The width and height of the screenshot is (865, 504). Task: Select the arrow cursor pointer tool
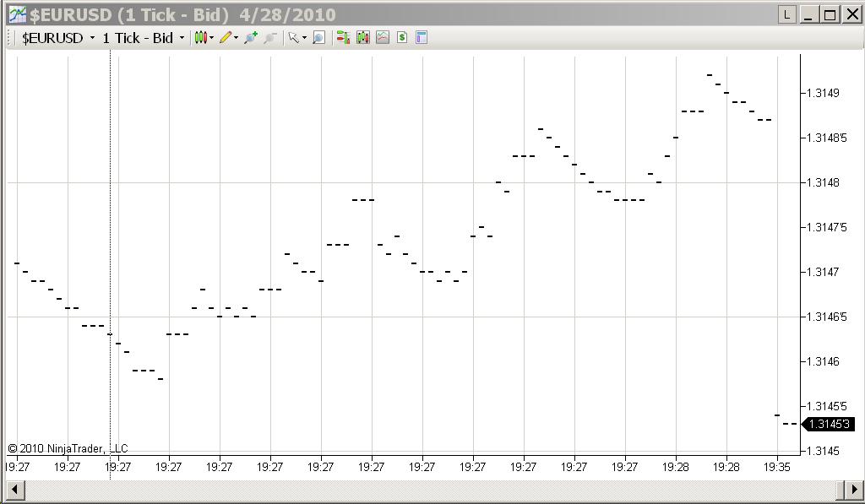point(293,37)
